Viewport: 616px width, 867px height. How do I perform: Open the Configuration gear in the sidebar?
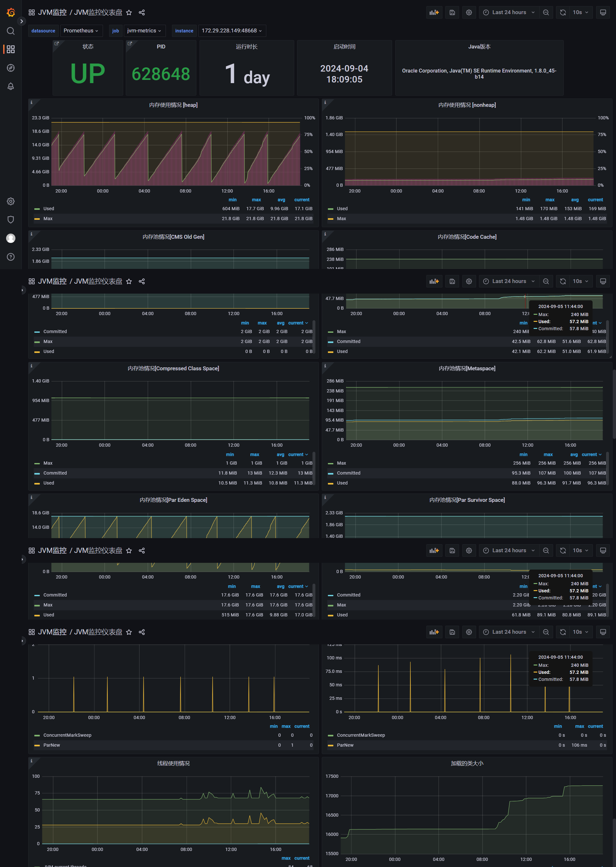(x=11, y=202)
